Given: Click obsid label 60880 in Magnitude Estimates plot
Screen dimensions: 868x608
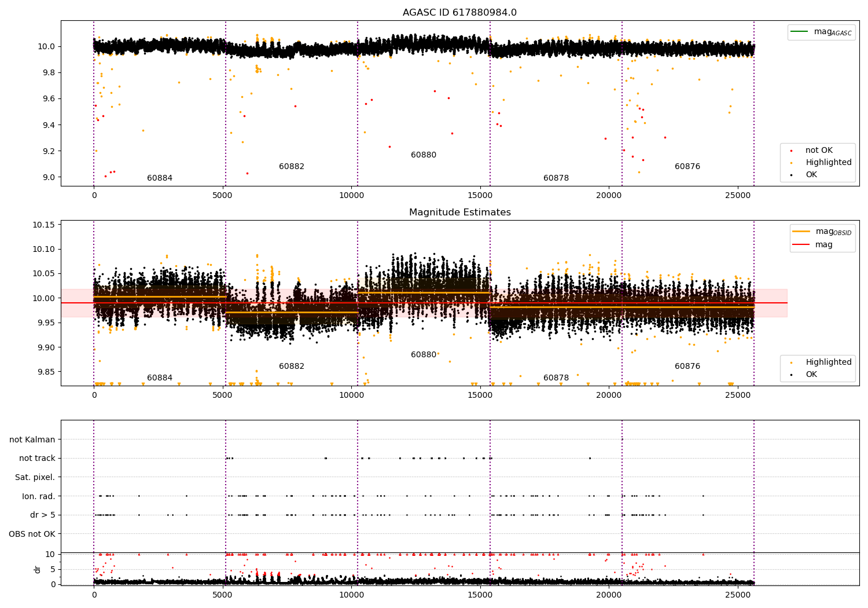Looking at the screenshot, I should [x=424, y=355].
